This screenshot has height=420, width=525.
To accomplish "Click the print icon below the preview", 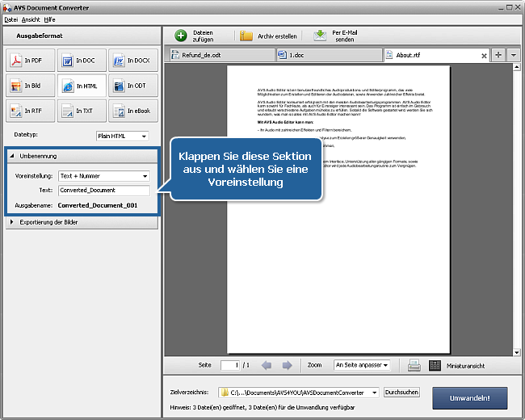I will (x=414, y=365).
